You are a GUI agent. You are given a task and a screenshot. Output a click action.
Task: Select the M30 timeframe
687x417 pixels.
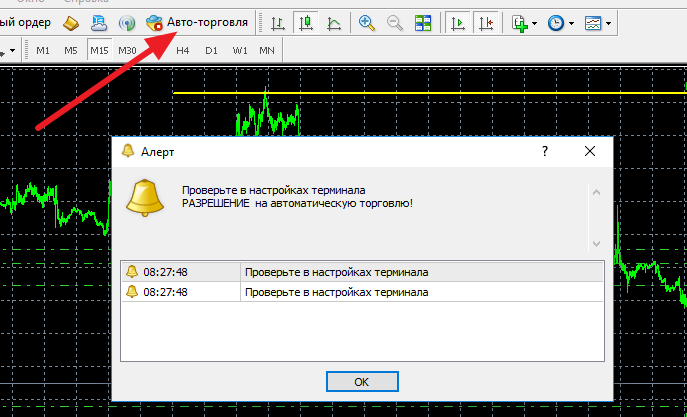pos(127,51)
